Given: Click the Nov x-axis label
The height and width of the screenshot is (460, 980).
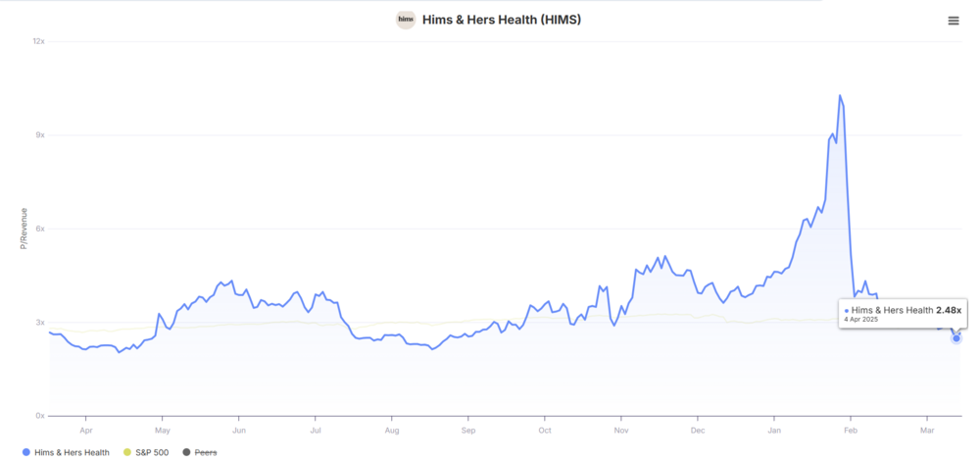Looking at the screenshot, I should 621,432.
